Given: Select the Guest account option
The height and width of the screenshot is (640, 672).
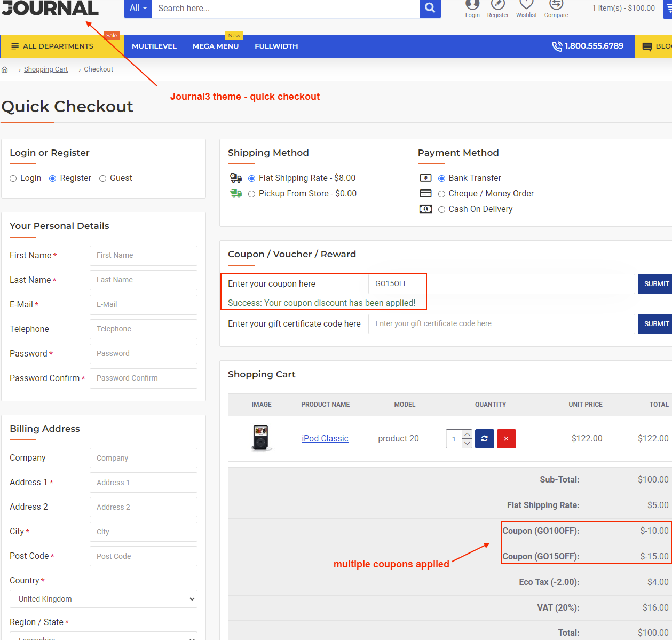Looking at the screenshot, I should pyautogui.click(x=103, y=179).
